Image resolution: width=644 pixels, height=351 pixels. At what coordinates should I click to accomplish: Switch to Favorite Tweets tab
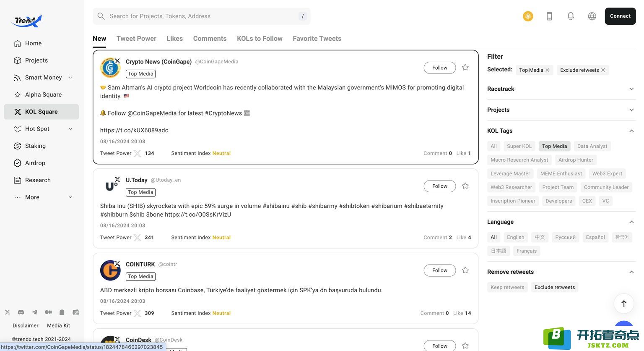(317, 39)
